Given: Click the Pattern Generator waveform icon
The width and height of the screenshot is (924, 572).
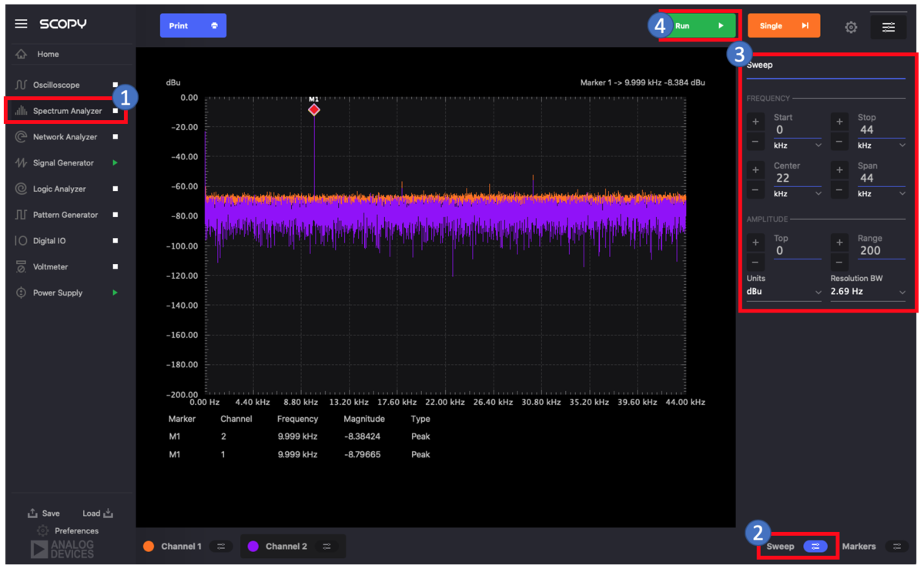Looking at the screenshot, I should pyautogui.click(x=21, y=215).
